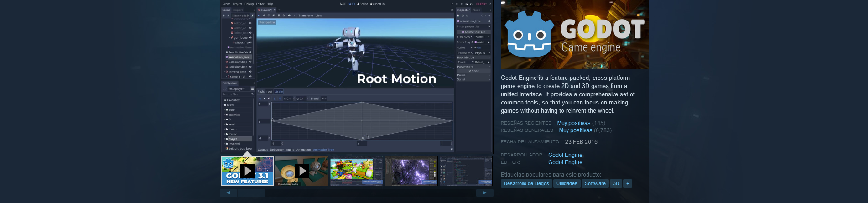Switch to the 2D workspace button
Image resolution: width=868 pixels, height=203 pixels.
pyautogui.click(x=343, y=4)
